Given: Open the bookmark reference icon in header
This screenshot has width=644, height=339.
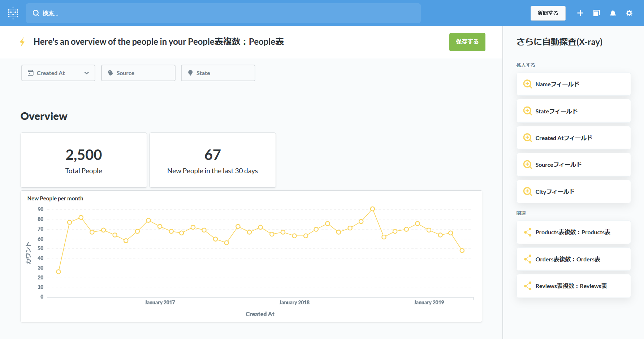Looking at the screenshot, I should click(596, 13).
